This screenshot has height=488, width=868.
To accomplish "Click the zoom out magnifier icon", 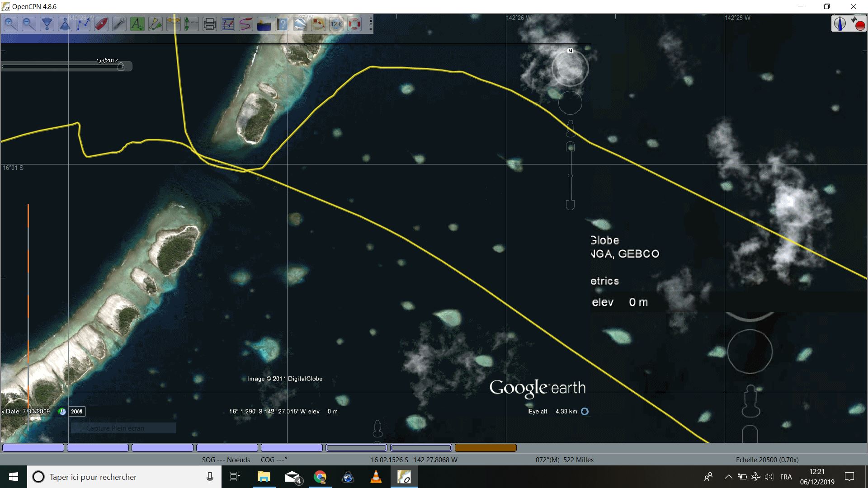I will 28,24.
